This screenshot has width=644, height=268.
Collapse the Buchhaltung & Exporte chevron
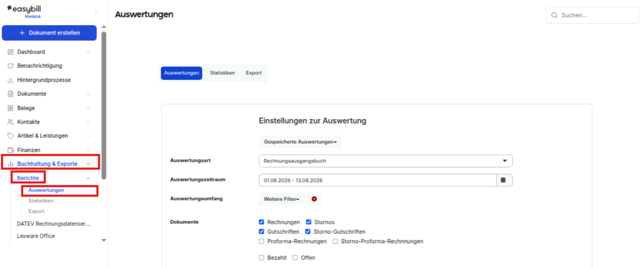pos(88,164)
